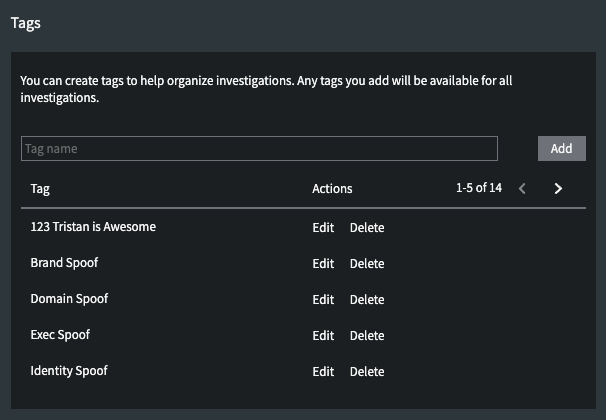
Task: Go to next page of tags
Action: coord(558,189)
